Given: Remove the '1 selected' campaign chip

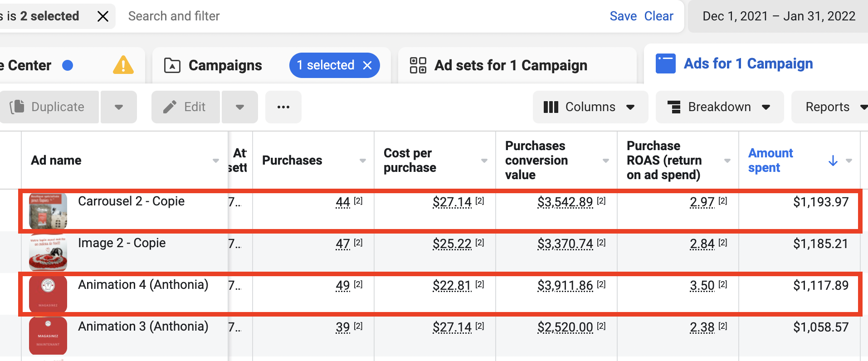Looking at the screenshot, I should 367,65.
